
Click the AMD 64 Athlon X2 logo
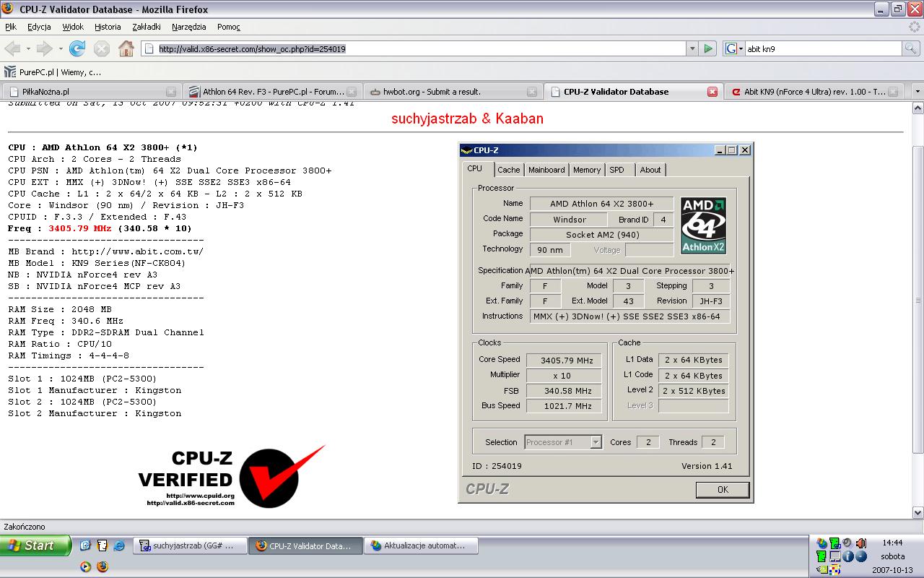pos(703,225)
